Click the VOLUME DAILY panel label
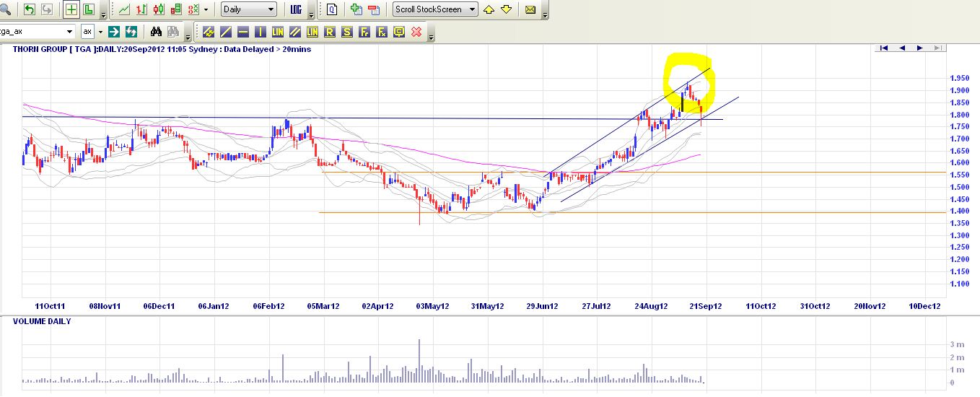The width and height of the screenshot is (980, 397). coord(42,321)
